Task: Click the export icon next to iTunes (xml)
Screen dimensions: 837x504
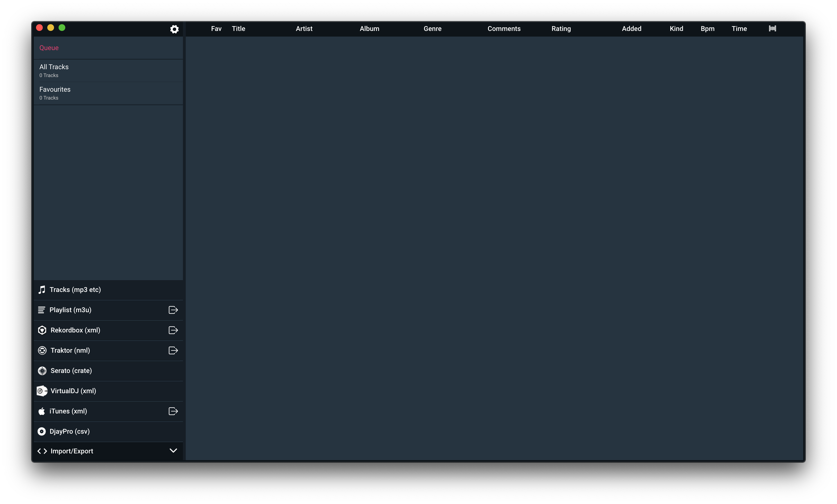Action: pyautogui.click(x=173, y=411)
